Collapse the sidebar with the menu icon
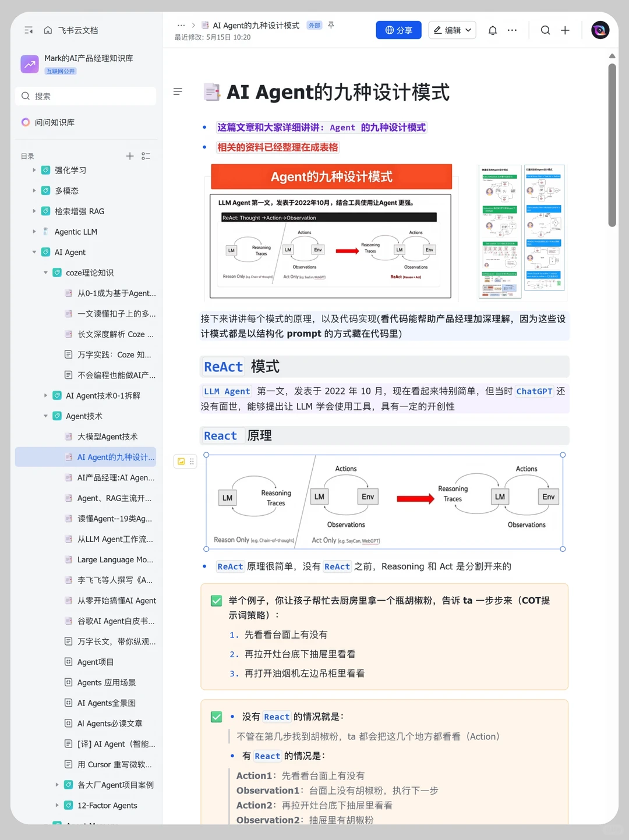The width and height of the screenshot is (629, 840). 29,30
